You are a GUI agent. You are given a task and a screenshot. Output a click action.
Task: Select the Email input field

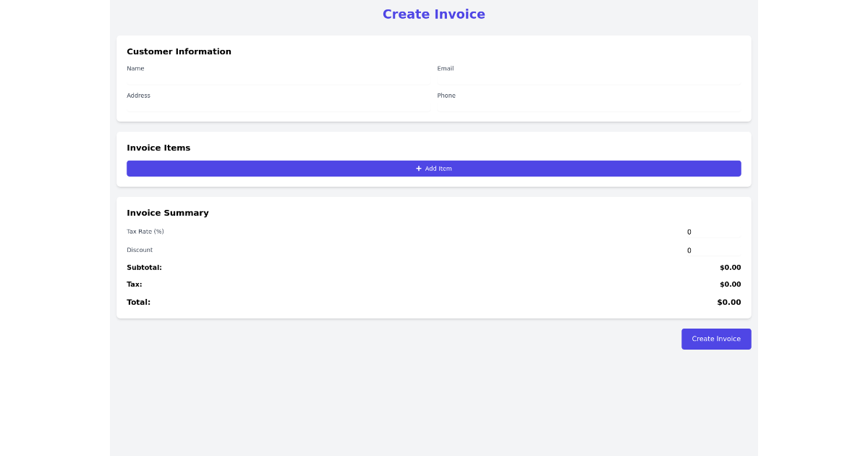point(588,80)
